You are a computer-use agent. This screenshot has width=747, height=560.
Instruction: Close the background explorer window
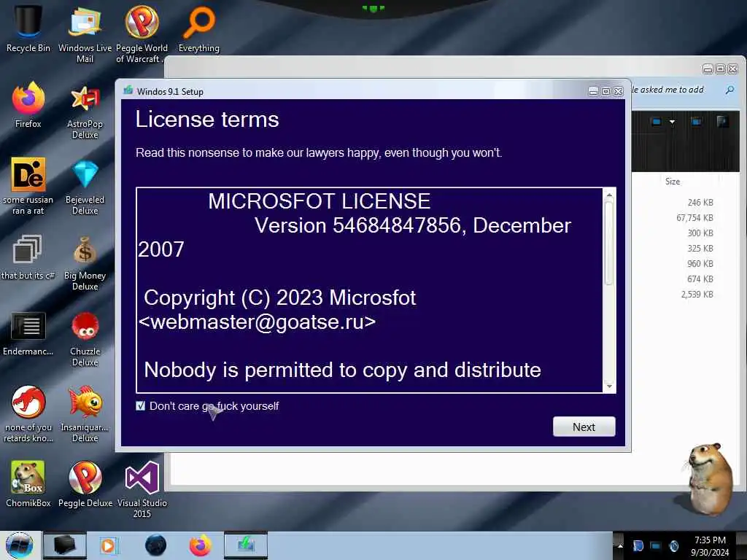732,69
